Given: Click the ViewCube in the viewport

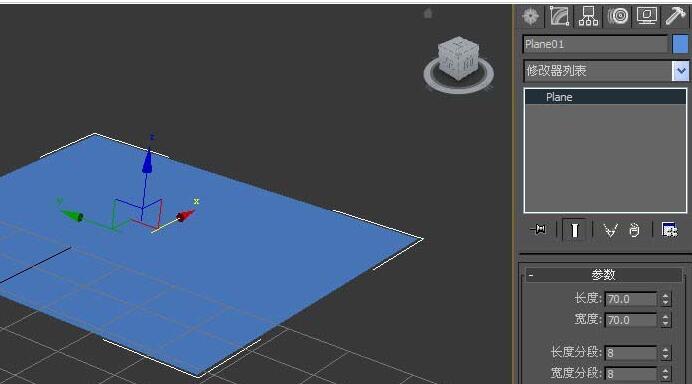Looking at the screenshot, I should tap(459, 58).
